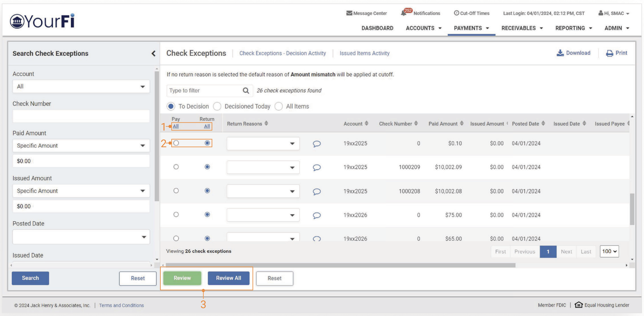
Task: Click the Download icon
Action: [560, 53]
